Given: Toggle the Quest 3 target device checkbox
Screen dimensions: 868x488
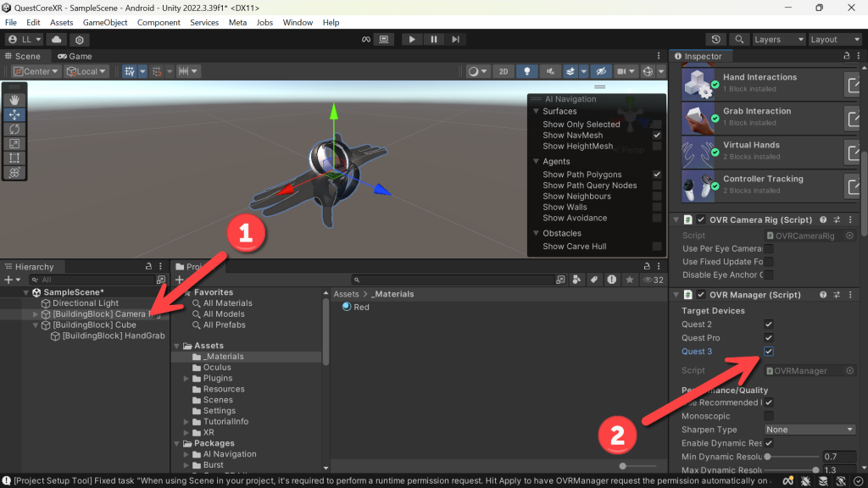Looking at the screenshot, I should [x=768, y=352].
